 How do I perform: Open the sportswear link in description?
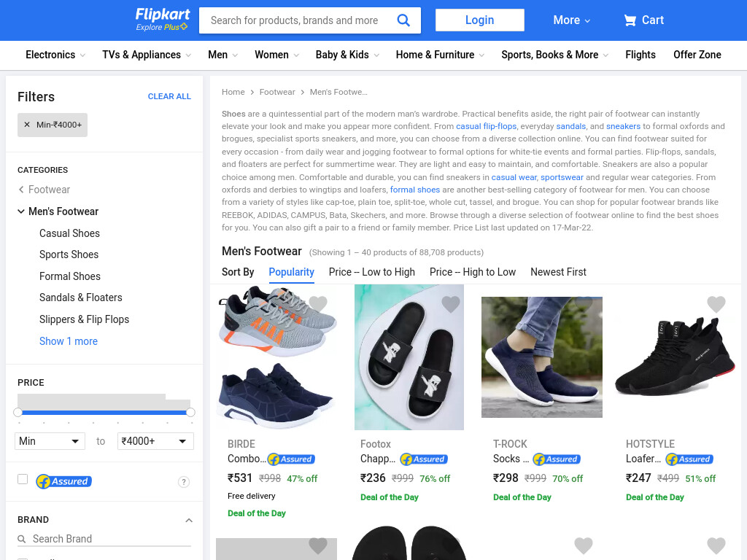tap(562, 177)
